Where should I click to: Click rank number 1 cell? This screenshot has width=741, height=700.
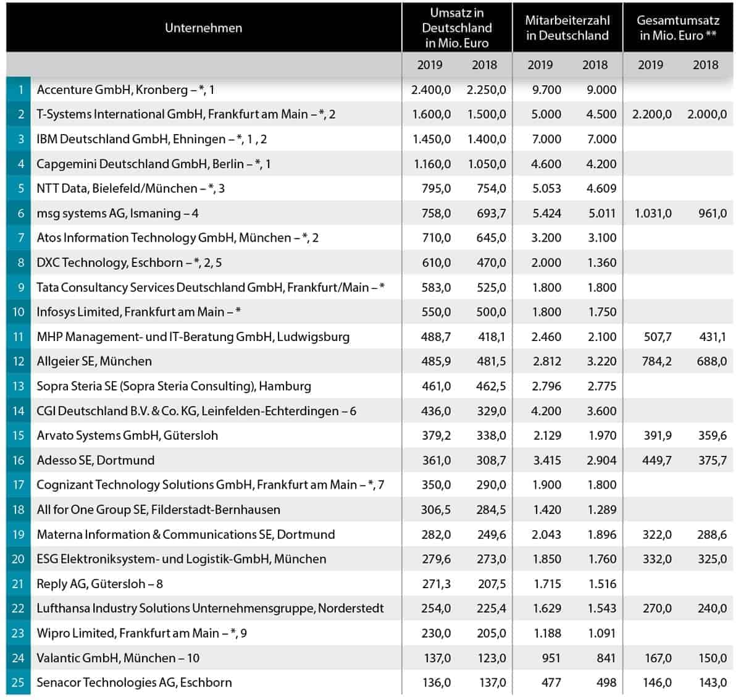[x=19, y=90]
